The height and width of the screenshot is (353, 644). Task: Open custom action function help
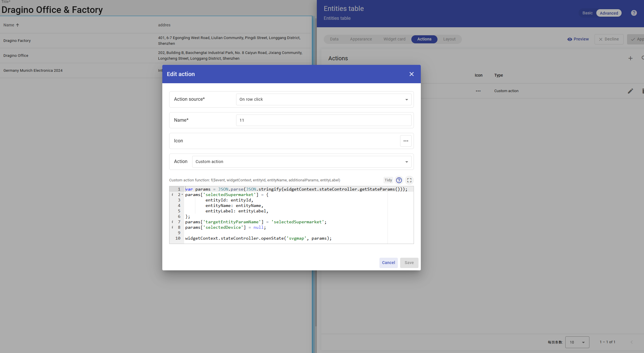[399, 180]
